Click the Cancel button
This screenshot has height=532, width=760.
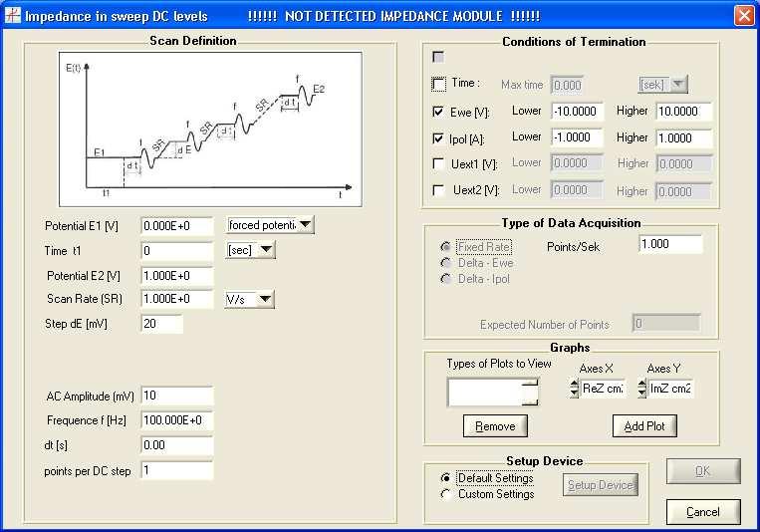(x=703, y=512)
